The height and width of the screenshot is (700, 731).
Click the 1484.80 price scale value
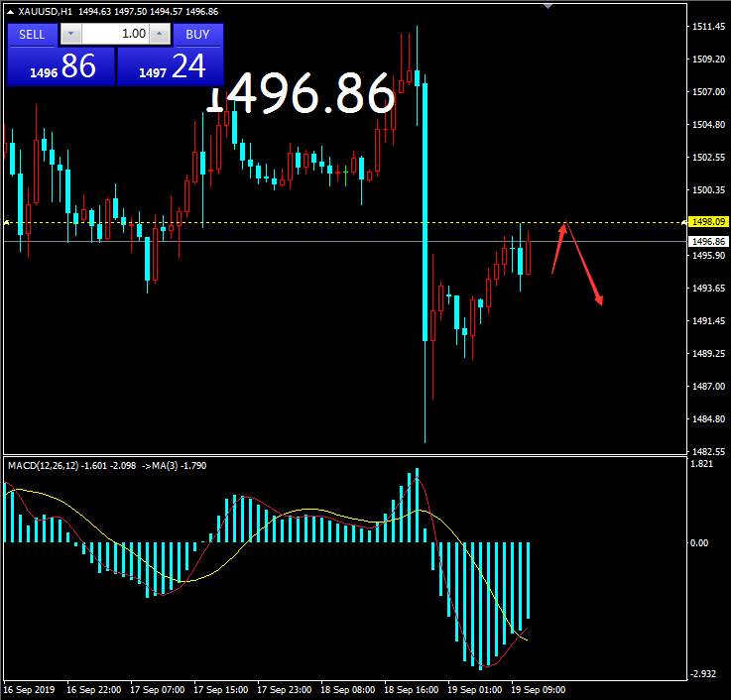coord(708,419)
